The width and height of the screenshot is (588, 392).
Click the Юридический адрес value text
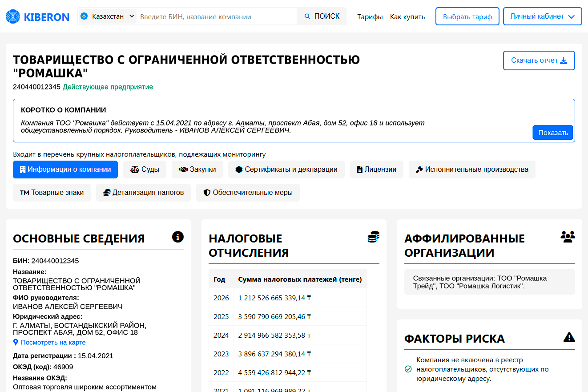(80, 329)
